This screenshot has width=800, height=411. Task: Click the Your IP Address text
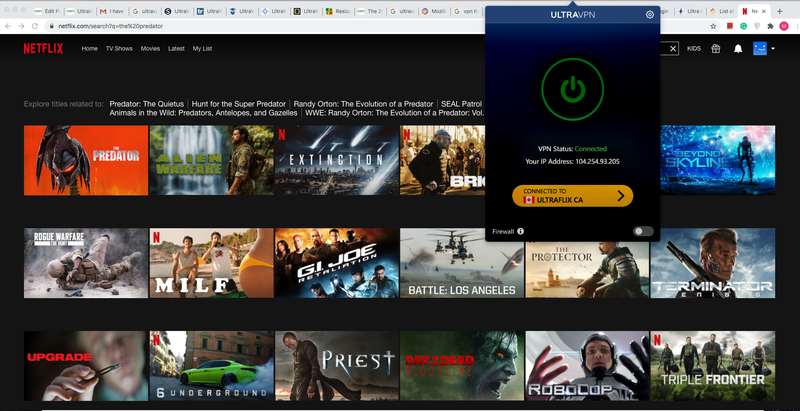572,162
